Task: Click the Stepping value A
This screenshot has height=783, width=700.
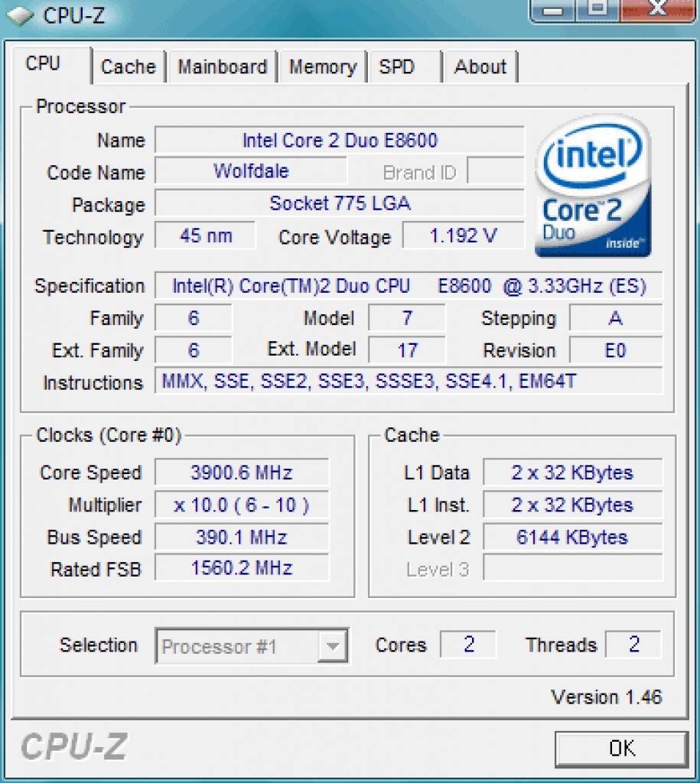Action: pyautogui.click(x=616, y=318)
